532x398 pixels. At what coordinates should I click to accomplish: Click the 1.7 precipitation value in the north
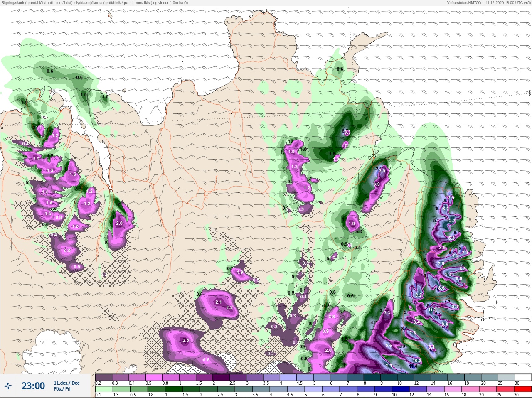pos(344,146)
